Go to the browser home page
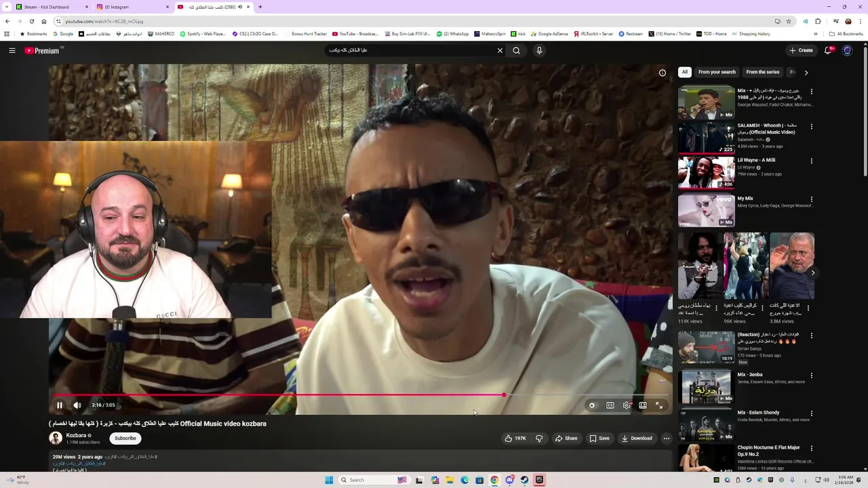The image size is (868, 488). tap(44, 21)
